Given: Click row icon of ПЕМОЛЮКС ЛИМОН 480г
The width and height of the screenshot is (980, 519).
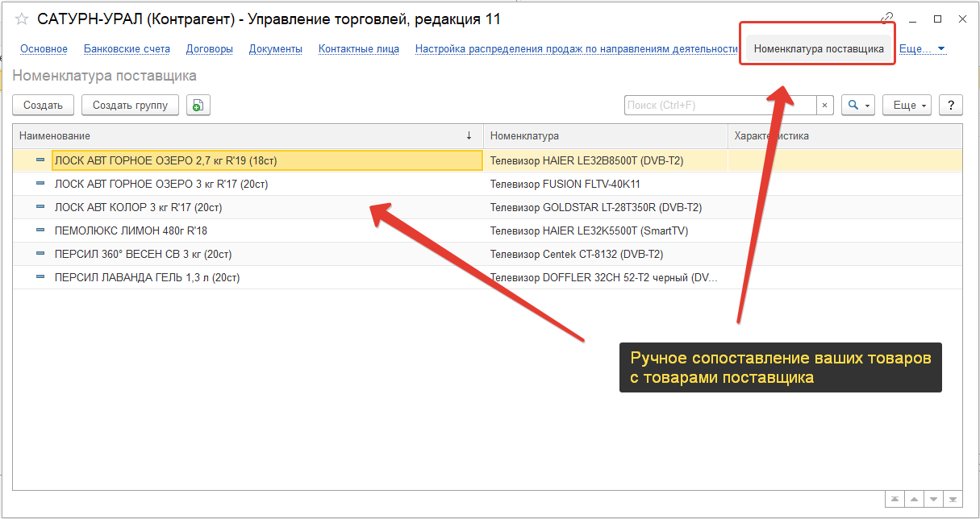Looking at the screenshot, I should pos(40,230).
